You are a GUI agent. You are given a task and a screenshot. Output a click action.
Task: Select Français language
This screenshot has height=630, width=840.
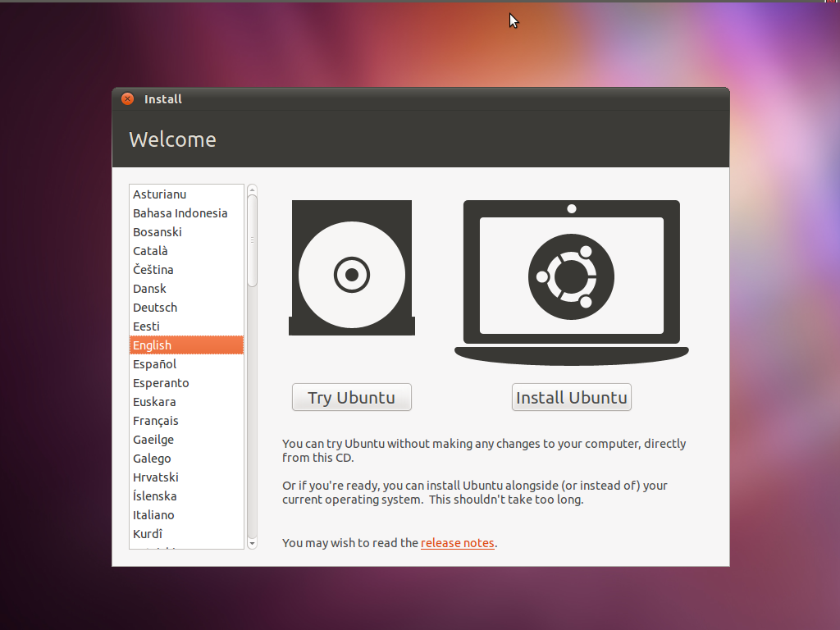pos(186,421)
